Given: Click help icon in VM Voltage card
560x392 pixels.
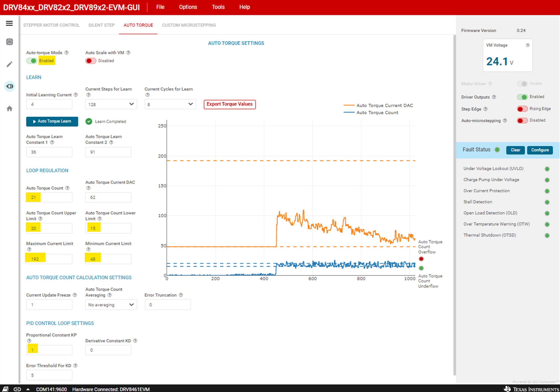Looking at the screenshot, I should coord(528,45).
